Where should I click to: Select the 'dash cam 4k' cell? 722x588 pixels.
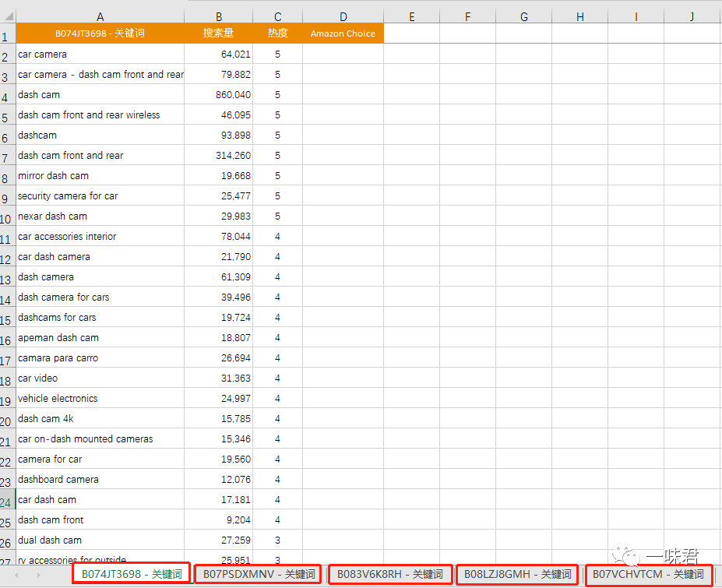(100, 418)
